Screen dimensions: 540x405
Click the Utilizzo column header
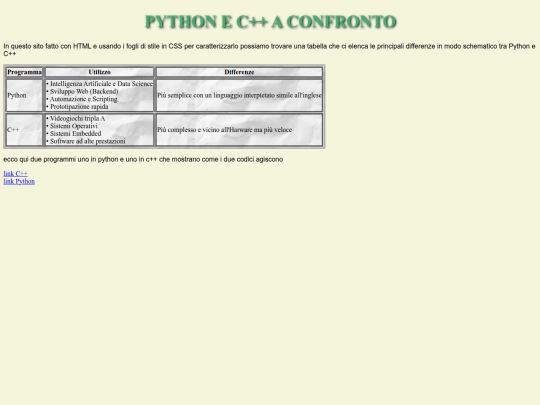coord(99,72)
